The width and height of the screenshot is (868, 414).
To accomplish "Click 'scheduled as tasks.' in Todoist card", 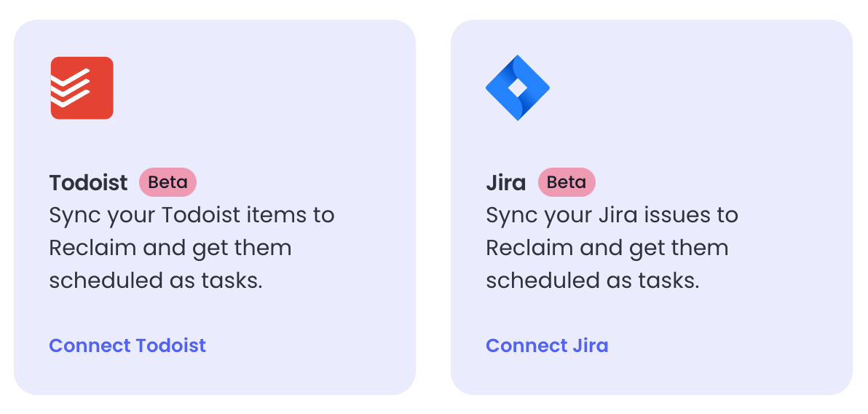I will (x=156, y=281).
